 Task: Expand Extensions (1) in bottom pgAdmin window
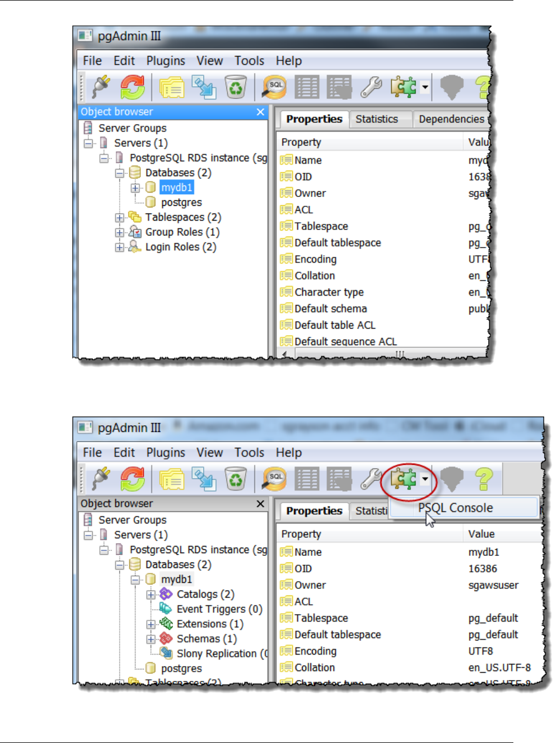151,624
